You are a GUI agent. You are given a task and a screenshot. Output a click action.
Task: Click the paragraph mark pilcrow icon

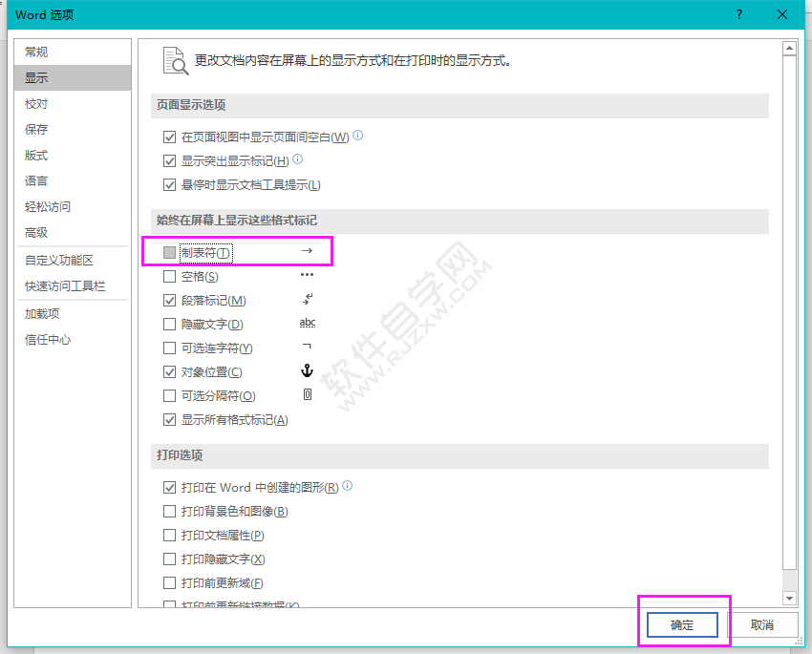coord(308,299)
